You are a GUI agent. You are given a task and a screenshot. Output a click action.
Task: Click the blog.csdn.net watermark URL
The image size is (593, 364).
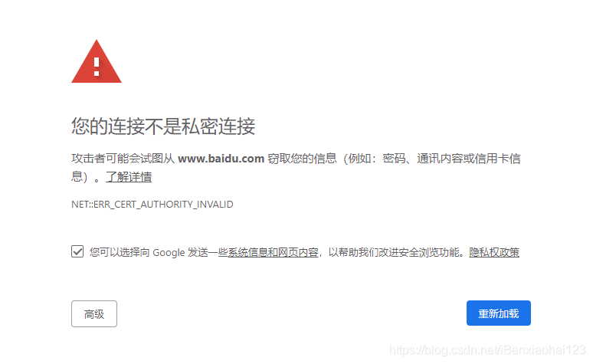[487, 349]
